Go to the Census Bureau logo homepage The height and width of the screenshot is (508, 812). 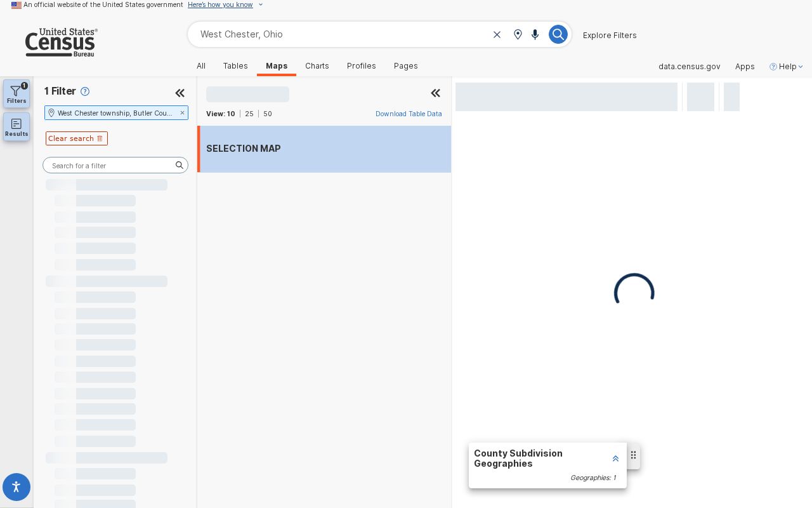[x=61, y=43]
